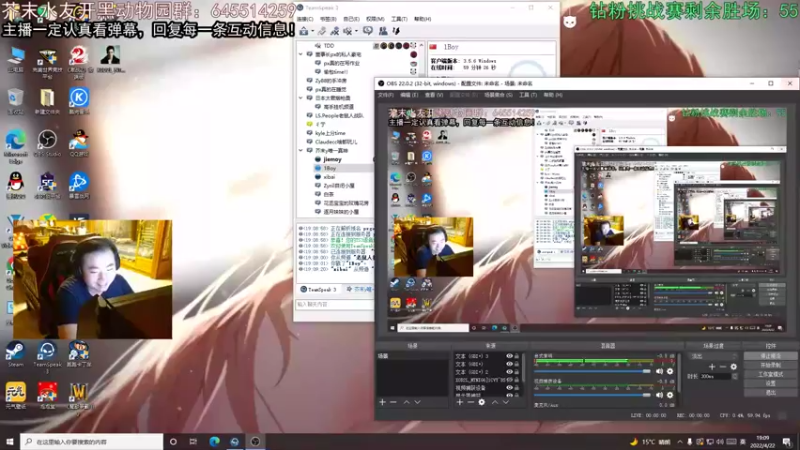
Task: Select user xibai in TeamSpeak
Action: click(x=329, y=177)
